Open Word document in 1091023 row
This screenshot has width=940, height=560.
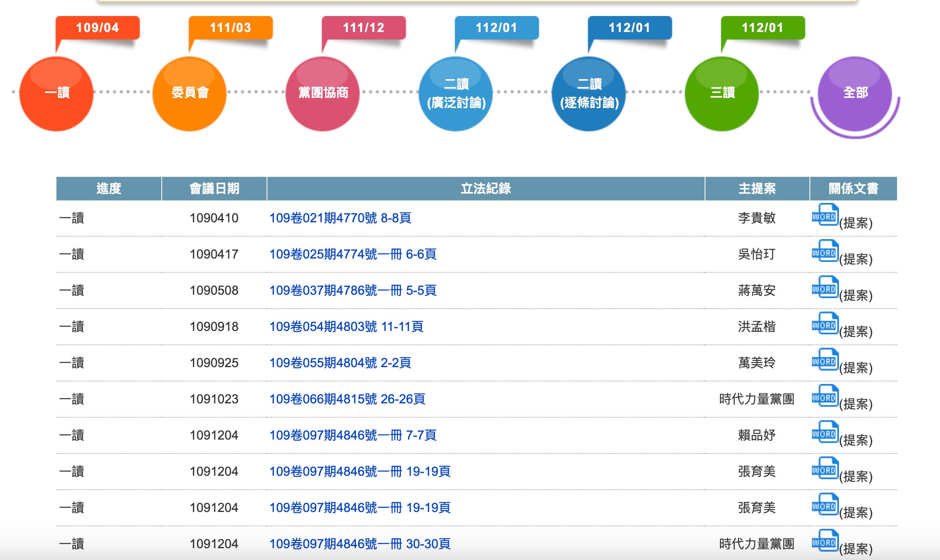[x=825, y=396]
